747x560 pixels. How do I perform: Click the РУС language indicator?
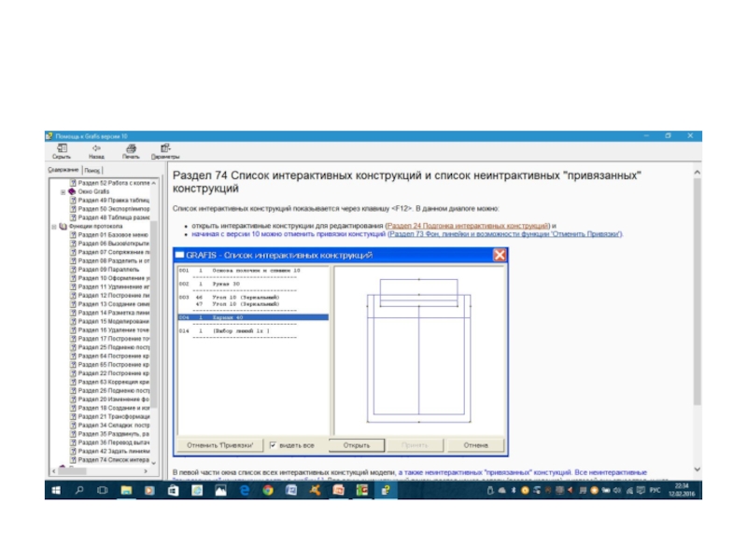[655, 490]
